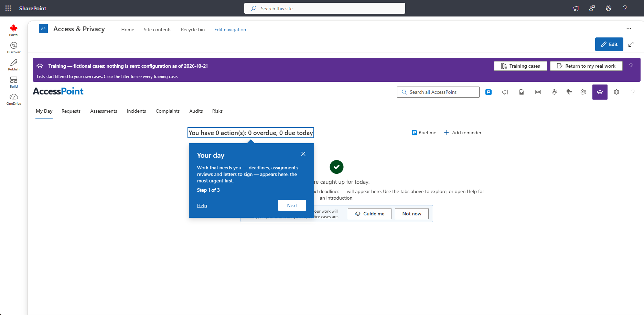The width and height of the screenshot is (644, 315).
Task: Toggle the purple training mode graduation cap
Action: pos(600,92)
